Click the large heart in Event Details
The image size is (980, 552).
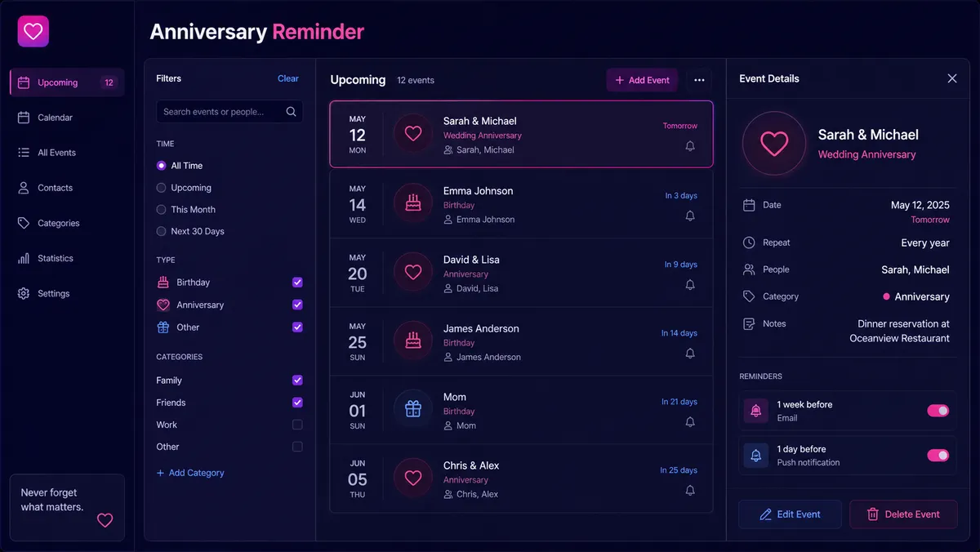(x=774, y=144)
